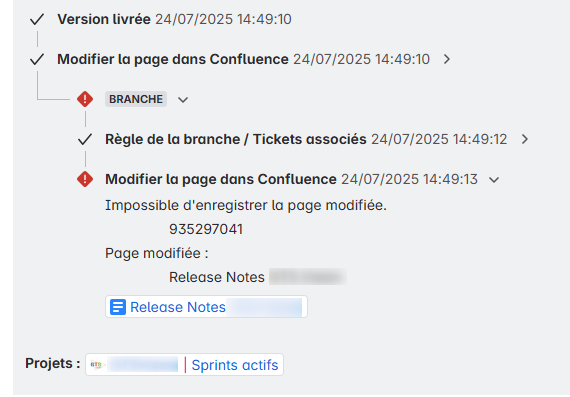The image size is (570, 397).
Task: Click the Impossible d'enregistrer error message
Action: coord(246,205)
